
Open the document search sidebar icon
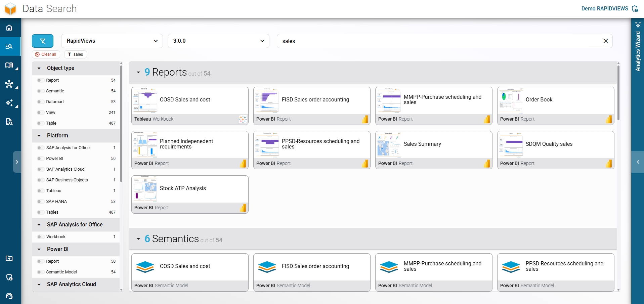coord(9,122)
